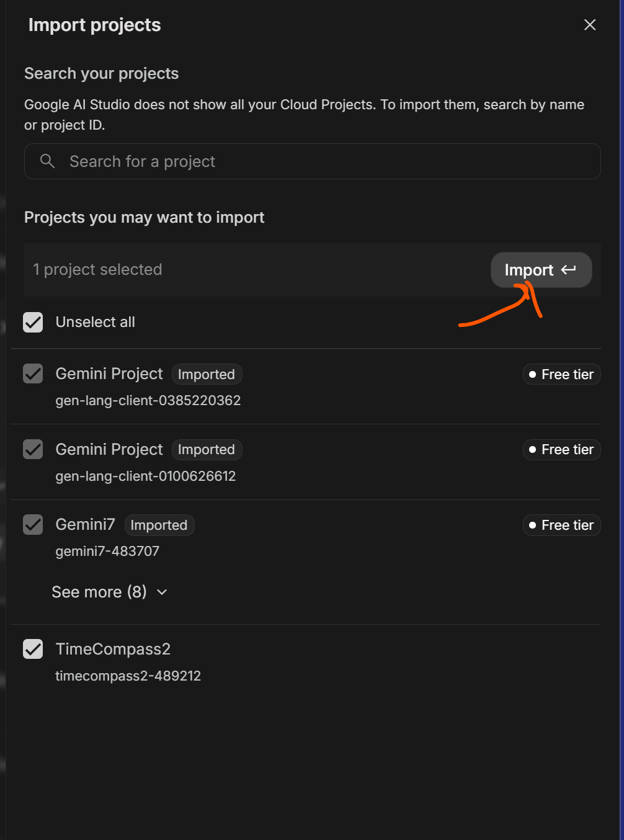Click Imported tag on first Gemini Project
This screenshot has width=624, height=840.
pyautogui.click(x=206, y=374)
